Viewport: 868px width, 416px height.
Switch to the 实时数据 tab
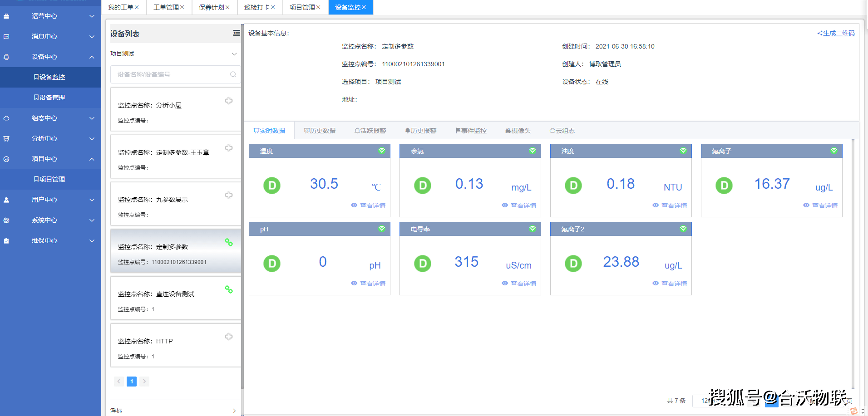pyautogui.click(x=269, y=131)
